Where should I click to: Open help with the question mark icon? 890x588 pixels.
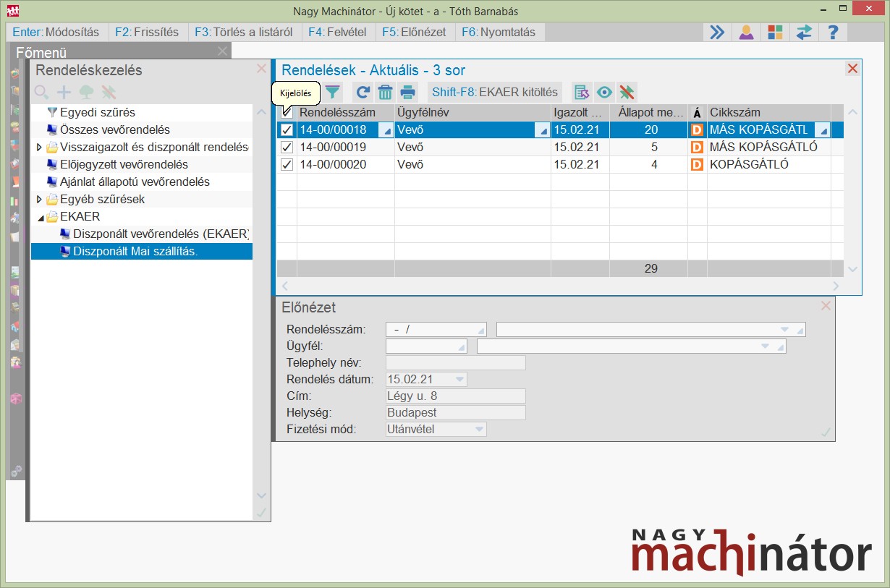point(833,33)
